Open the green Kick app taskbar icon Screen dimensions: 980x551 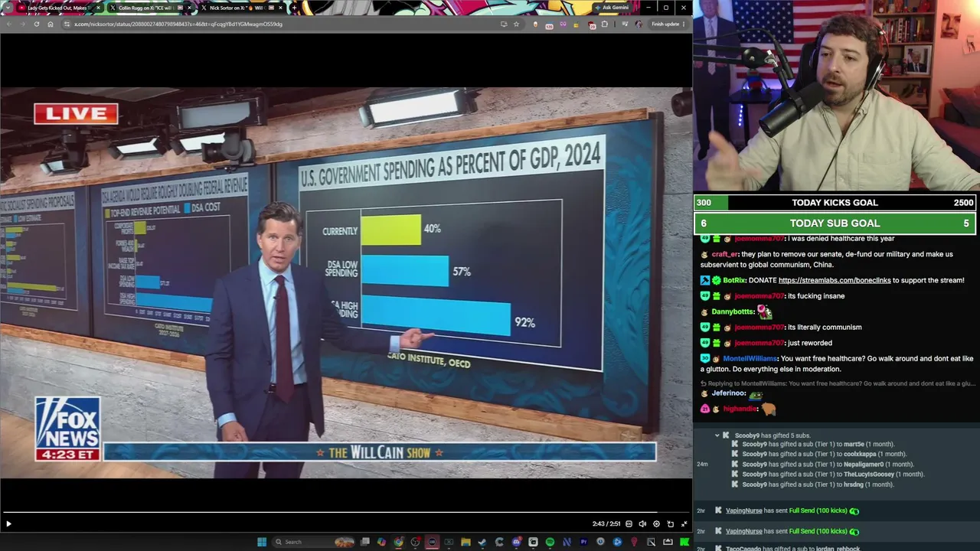click(684, 542)
